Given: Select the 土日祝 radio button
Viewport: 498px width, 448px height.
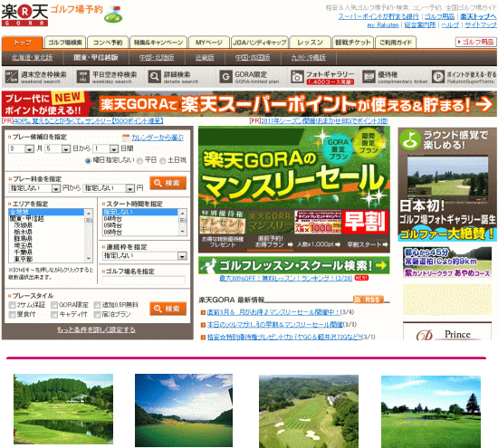Looking at the screenshot, I should 163,161.
